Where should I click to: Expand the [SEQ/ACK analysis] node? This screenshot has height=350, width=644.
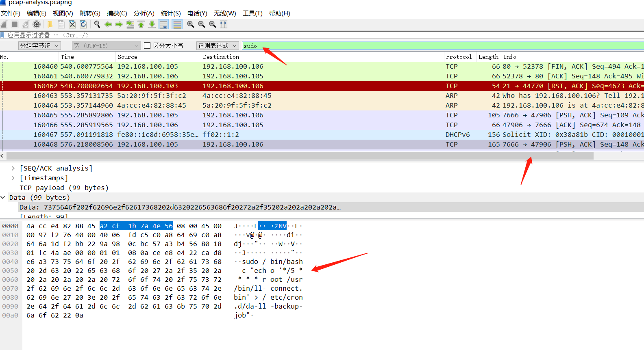(x=13, y=168)
